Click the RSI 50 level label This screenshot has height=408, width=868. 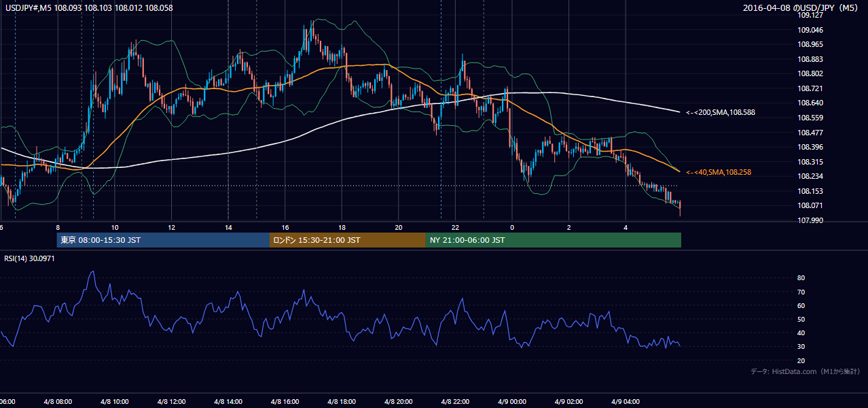801,319
